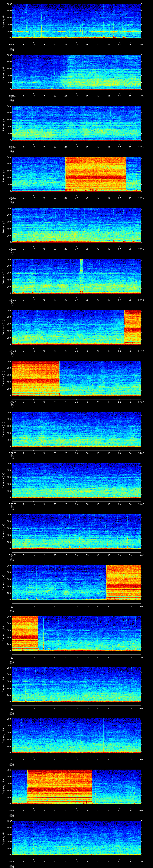Click the '16:17:00' time axis label

(x=12, y=198)
